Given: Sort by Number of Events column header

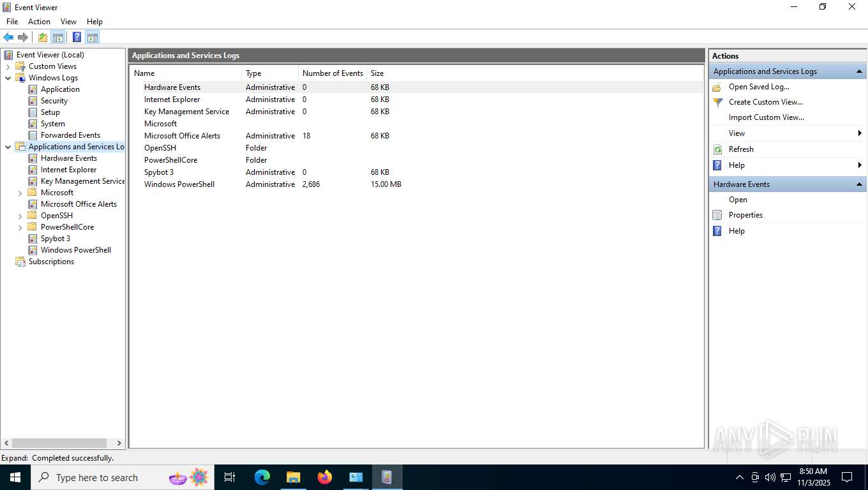Looking at the screenshot, I should (x=333, y=73).
